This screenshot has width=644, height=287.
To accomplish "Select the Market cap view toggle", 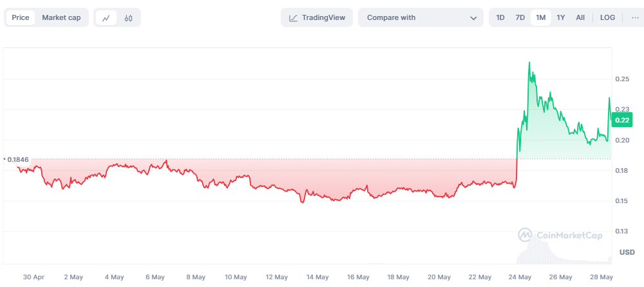I will (61, 17).
